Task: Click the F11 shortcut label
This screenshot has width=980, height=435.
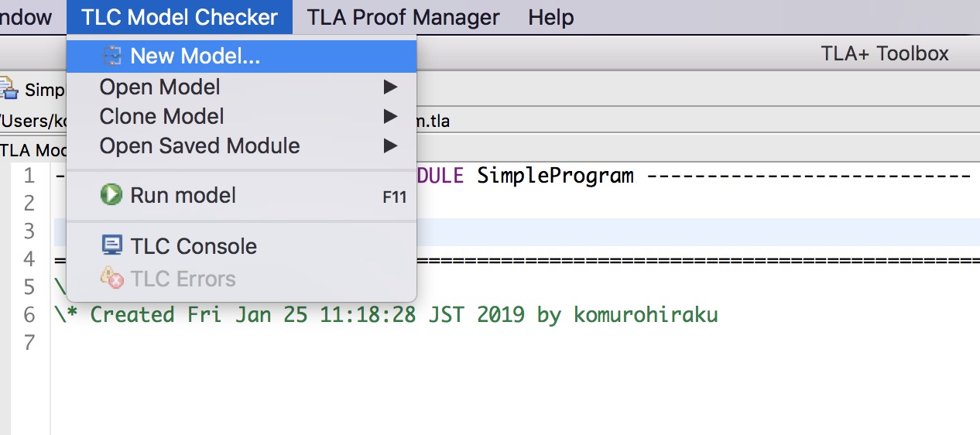Action: [x=394, y=197]
